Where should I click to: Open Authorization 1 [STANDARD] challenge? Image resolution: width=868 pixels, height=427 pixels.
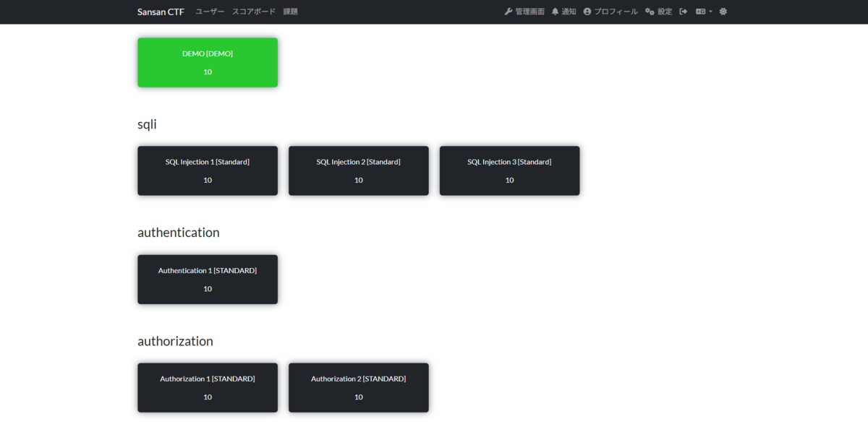[x=208, y=388]
